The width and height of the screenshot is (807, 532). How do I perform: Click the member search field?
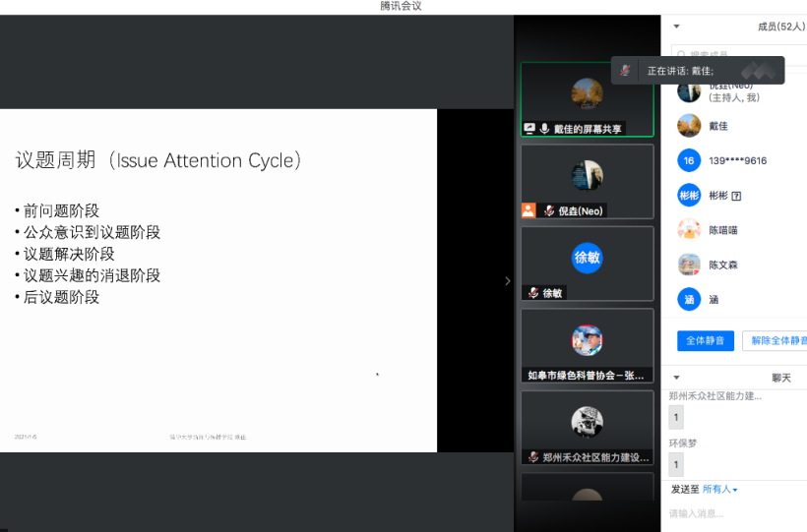point(738,55)
